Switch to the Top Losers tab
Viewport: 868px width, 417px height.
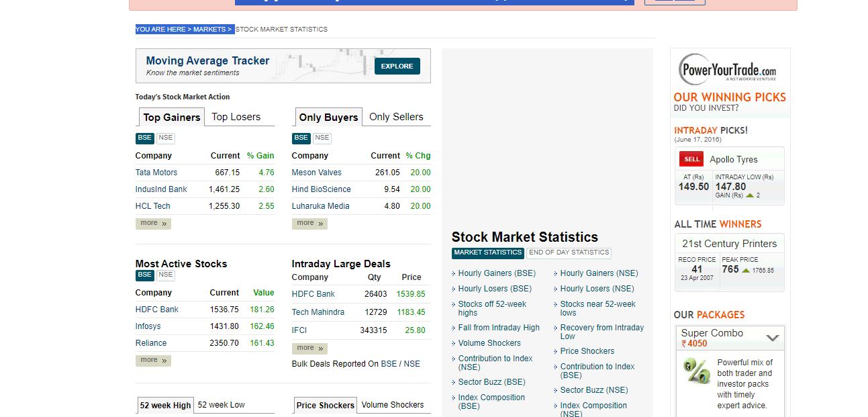(236, 117)
